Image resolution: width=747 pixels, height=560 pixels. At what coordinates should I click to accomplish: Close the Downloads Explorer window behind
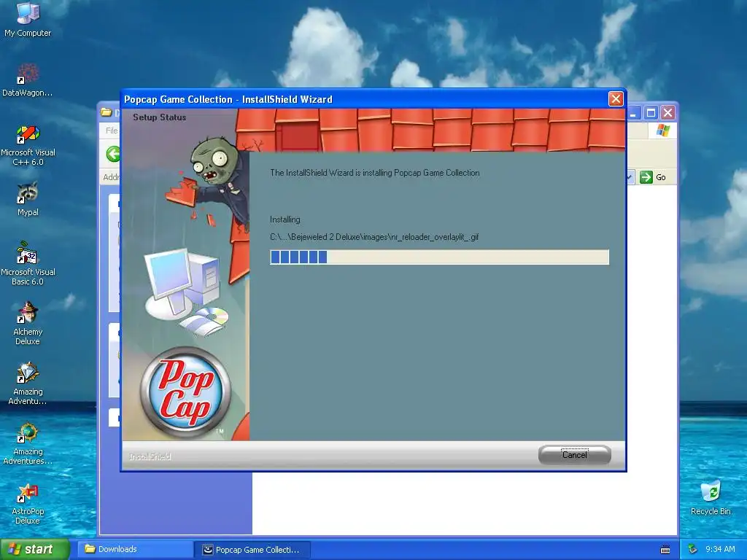tap(668, 113)
